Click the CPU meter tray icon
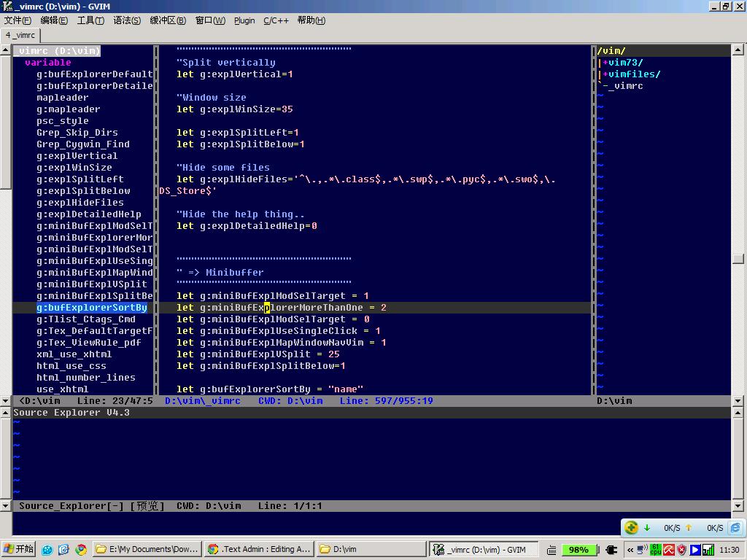The image size is (747, 560). coord(656,550)
